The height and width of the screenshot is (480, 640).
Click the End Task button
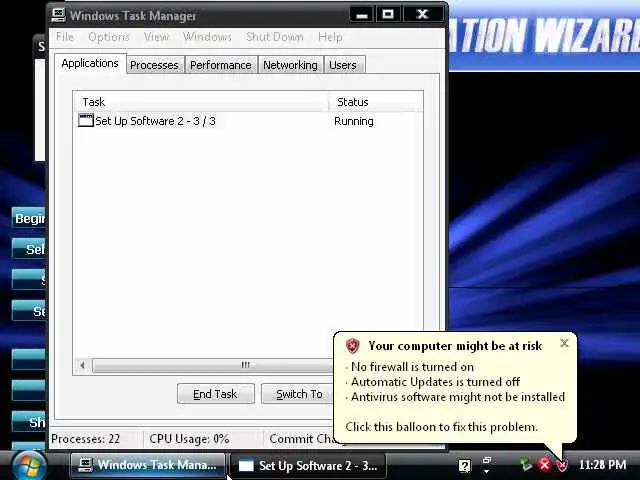click(x=216, y=394)
